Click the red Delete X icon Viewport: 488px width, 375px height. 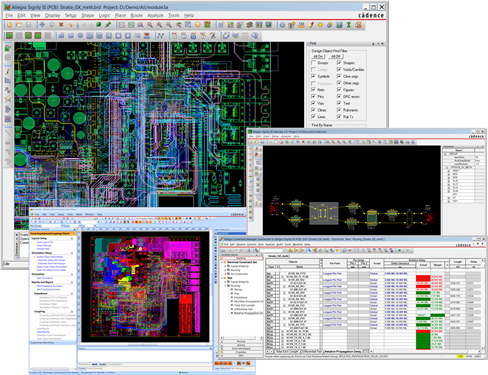(x=61, y=25)
